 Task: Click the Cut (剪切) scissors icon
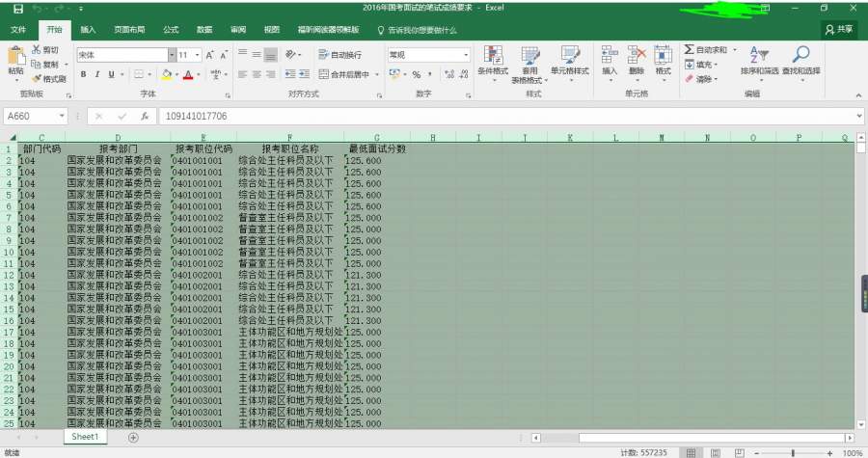[36, 49]
